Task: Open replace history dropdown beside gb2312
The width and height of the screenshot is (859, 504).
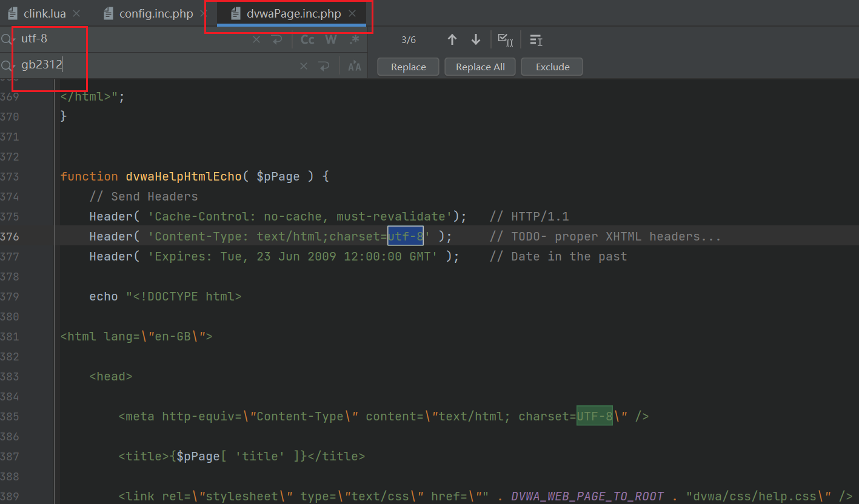Action: point(7,65)
